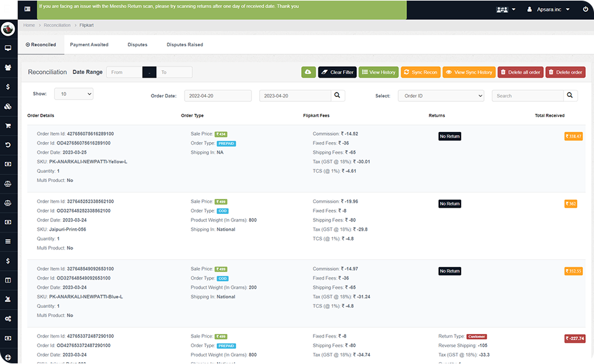Click the power logout icon

[585, 9]
